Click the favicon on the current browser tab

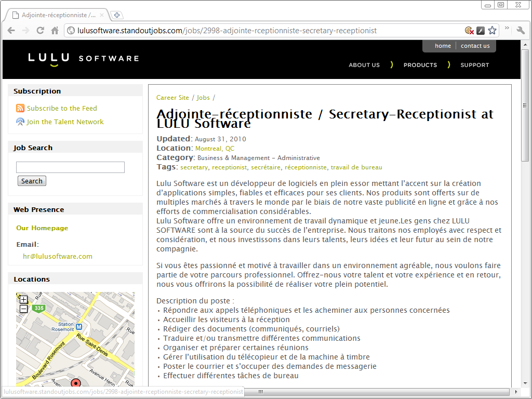tap(16, 15)
